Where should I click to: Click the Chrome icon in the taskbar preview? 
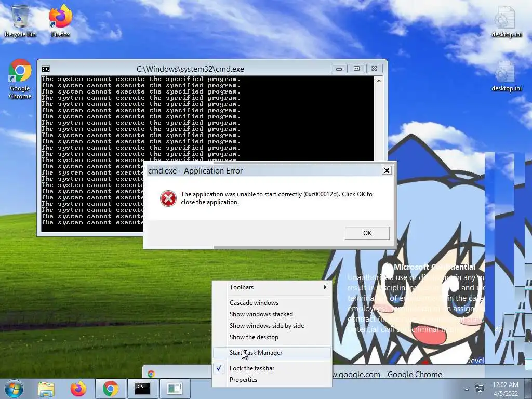pyautogui.click(x=151, y=374)
